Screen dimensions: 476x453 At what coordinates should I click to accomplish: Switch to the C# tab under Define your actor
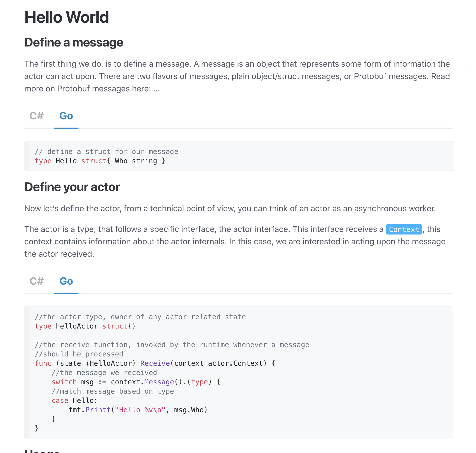(x=37, y=281)
